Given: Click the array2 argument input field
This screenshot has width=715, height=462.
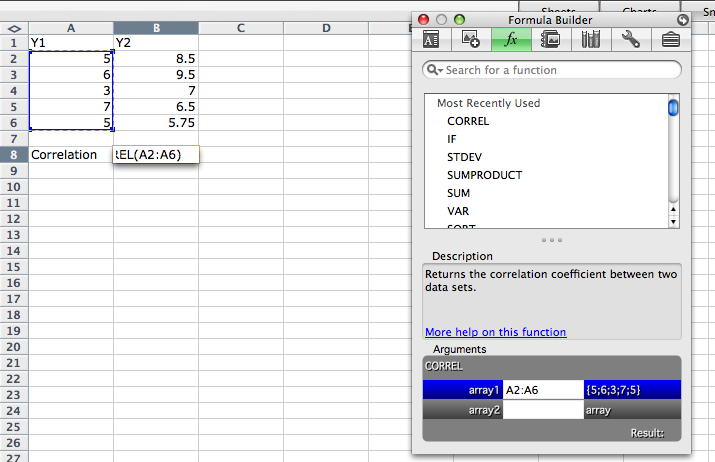Looking at the screenshot, I should [542, 409].
